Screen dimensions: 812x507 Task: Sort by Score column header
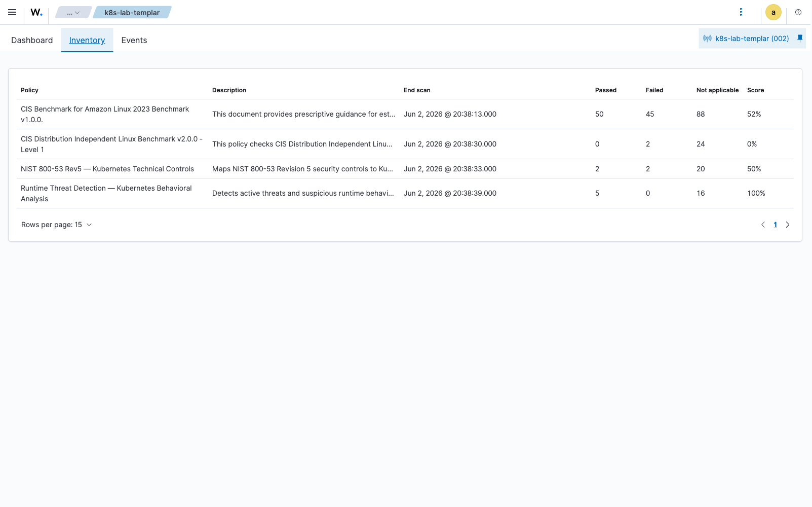755,90
